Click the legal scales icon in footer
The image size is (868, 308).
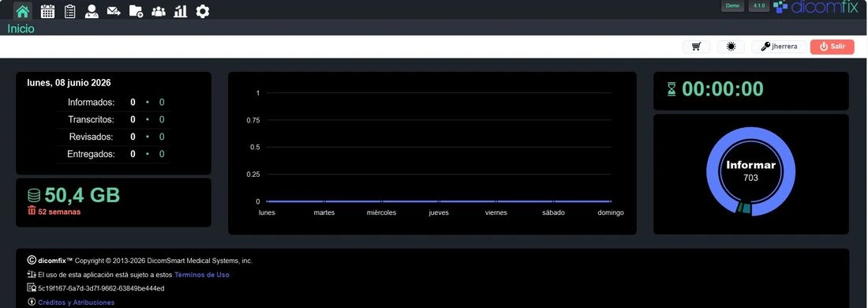tap(32, 274)
